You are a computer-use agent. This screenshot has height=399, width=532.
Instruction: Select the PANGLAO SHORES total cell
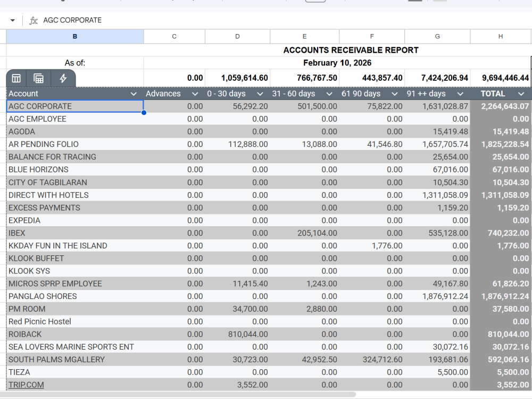click(x=501, y=296)
